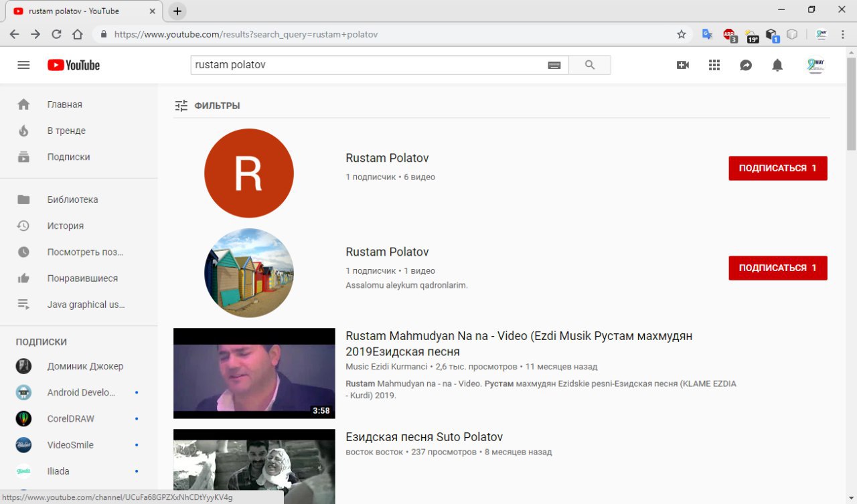Go back with the browser back arrow
Viewport: 857px width, 504px height.
[x=14, y=34]
